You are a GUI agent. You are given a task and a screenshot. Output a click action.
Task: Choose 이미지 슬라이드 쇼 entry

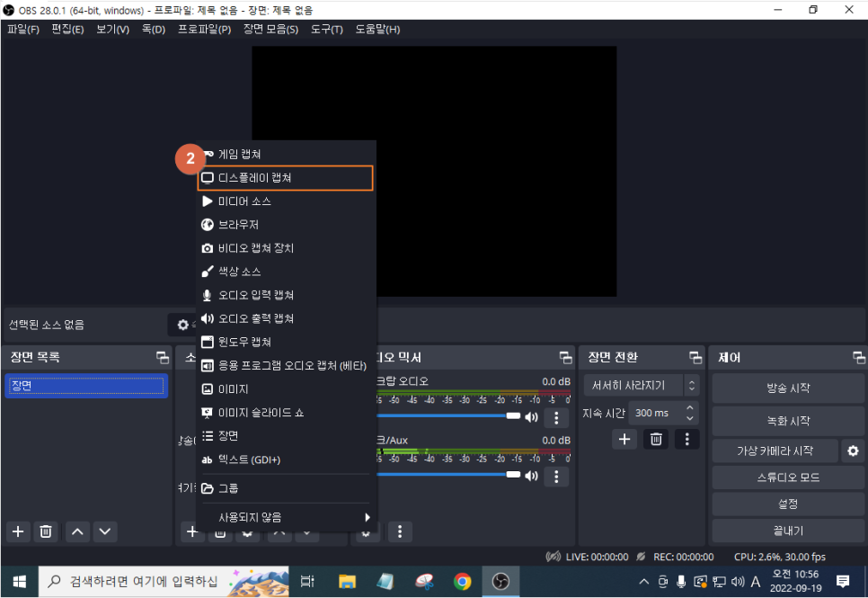tap(286, 413)
